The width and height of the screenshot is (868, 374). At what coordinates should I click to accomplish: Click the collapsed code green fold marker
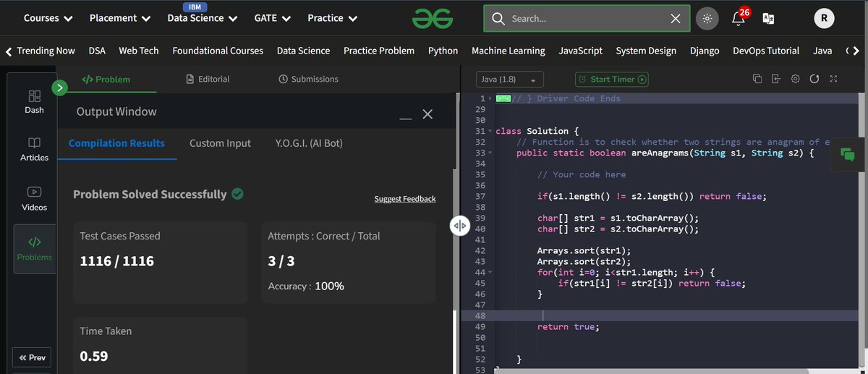click(x=504, y=98)
